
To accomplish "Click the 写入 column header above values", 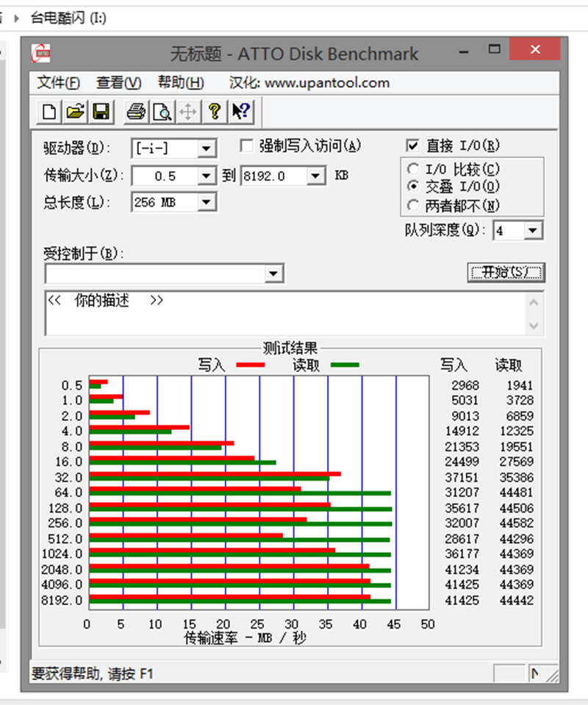I will 453,365.
